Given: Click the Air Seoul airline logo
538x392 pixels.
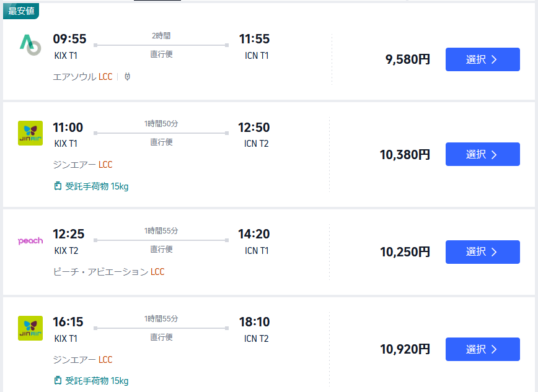Looking at the screenshot, I should tap(30, 45).
